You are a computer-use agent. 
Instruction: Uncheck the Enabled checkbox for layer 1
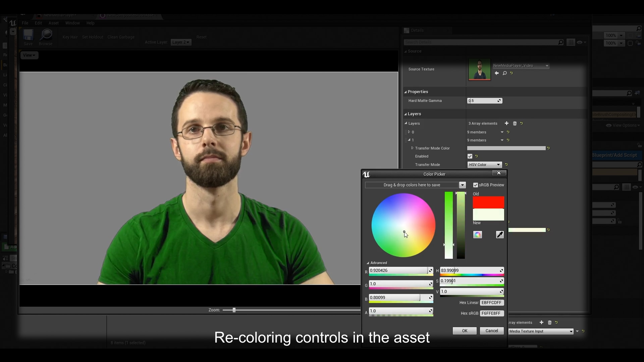(470, 156)
